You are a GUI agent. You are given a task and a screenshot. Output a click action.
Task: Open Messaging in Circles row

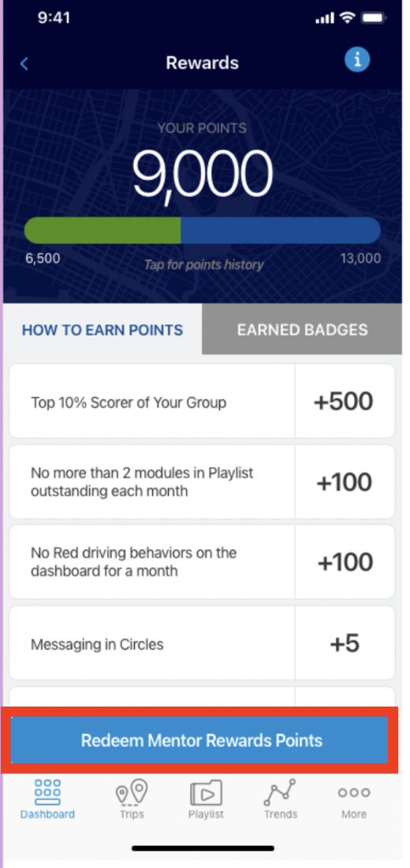202,643
